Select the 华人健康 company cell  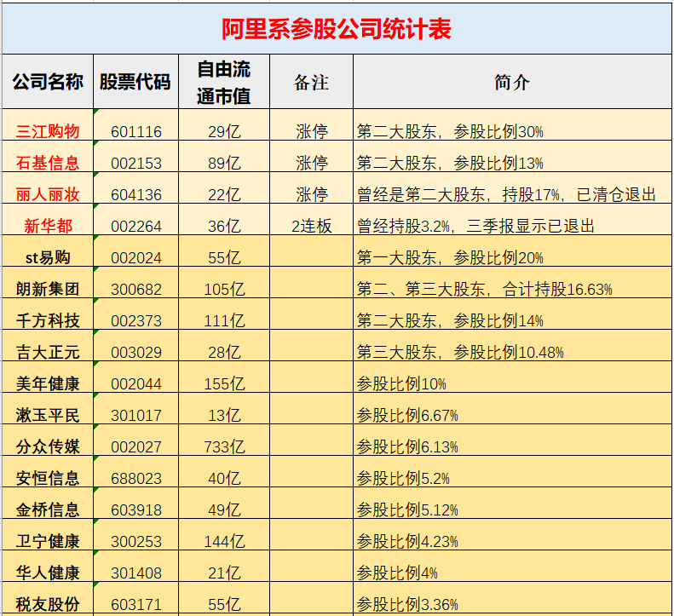coord(48,566)
